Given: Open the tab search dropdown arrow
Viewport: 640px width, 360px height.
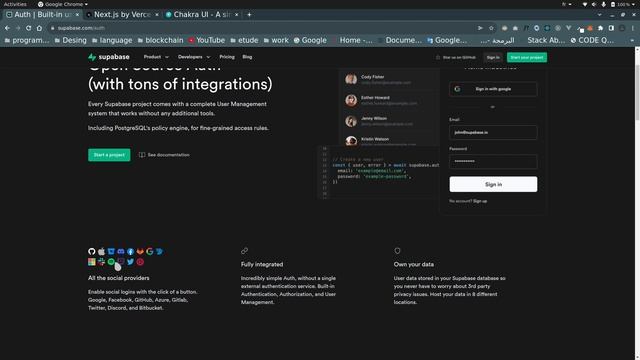Looking at the screenshot, I should click(x=599, y=15).
